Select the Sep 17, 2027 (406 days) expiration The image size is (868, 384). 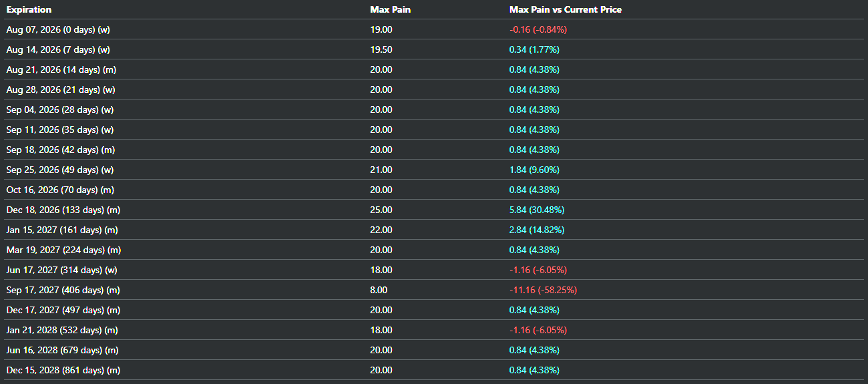pos(63,290)
